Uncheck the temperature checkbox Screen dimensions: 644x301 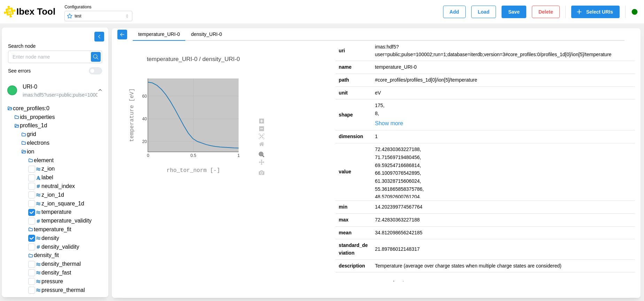coord(32,212)
